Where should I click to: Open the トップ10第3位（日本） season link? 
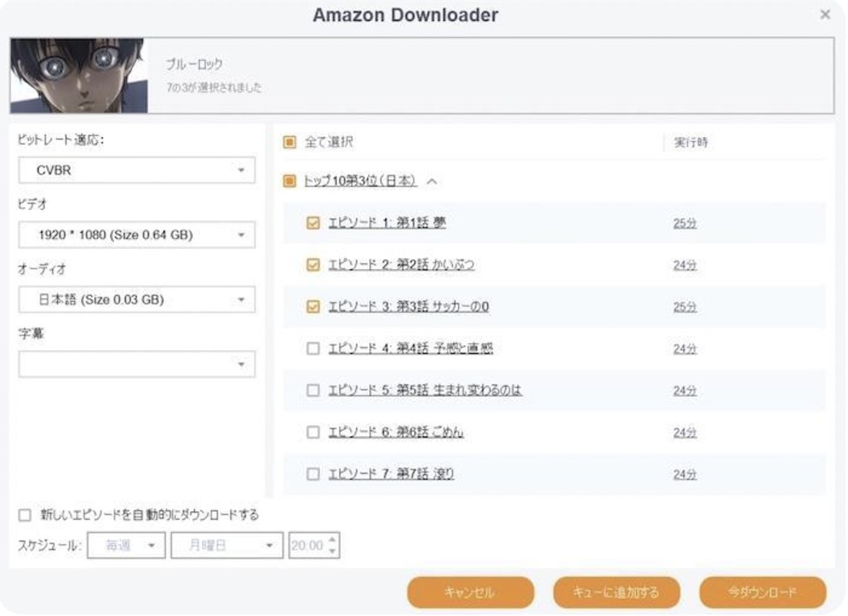pos(359,181)
